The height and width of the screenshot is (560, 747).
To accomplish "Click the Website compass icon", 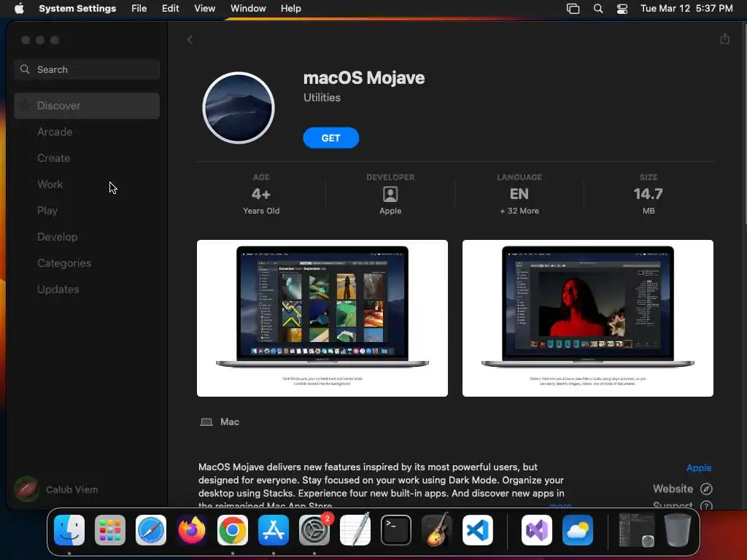I will [706, 489].
